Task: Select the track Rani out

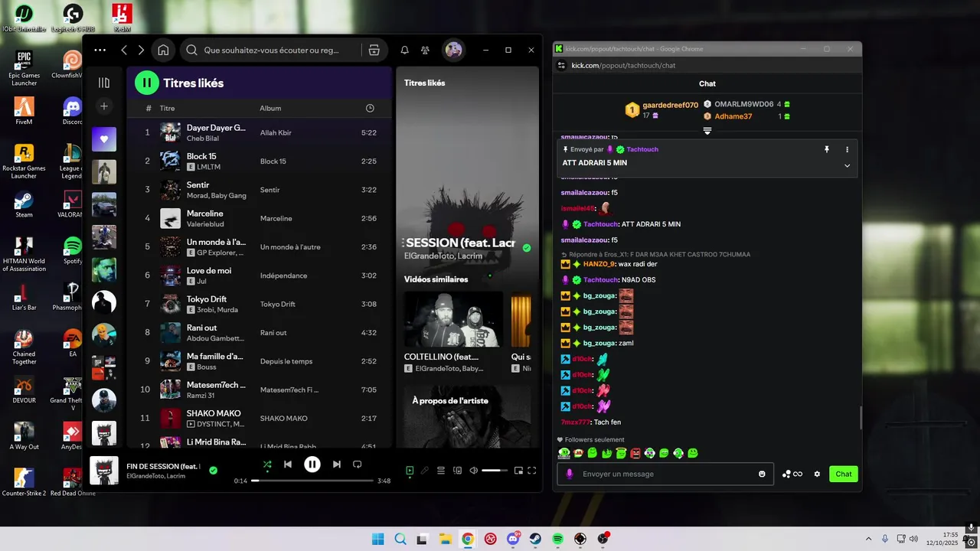Action: tap(260, 332)
